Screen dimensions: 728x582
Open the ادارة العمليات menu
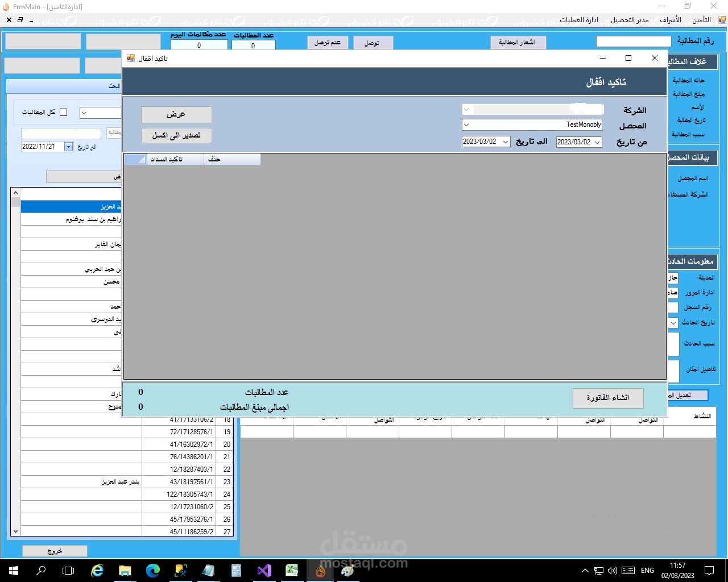[579, 20]
